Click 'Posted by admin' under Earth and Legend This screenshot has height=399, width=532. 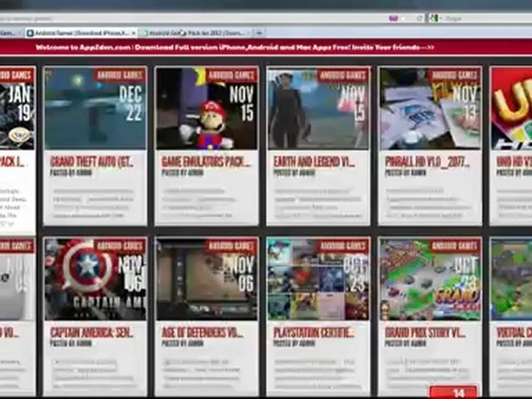(x=294, y=173)
